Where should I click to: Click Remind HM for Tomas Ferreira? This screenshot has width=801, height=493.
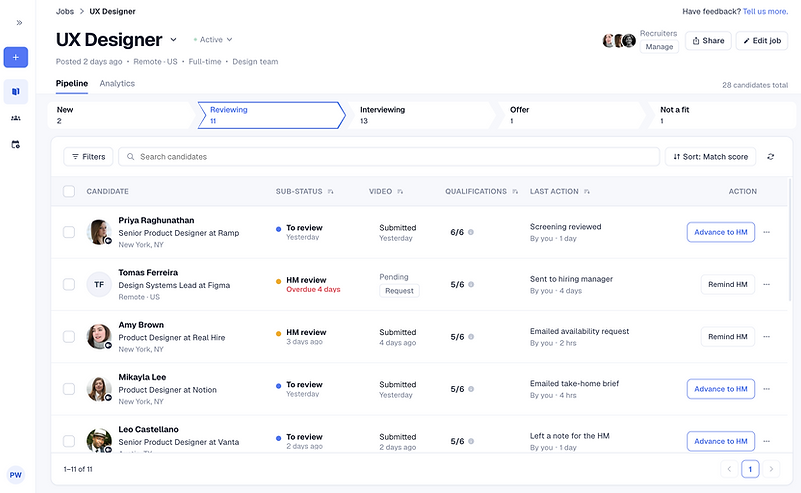point(727,285)
